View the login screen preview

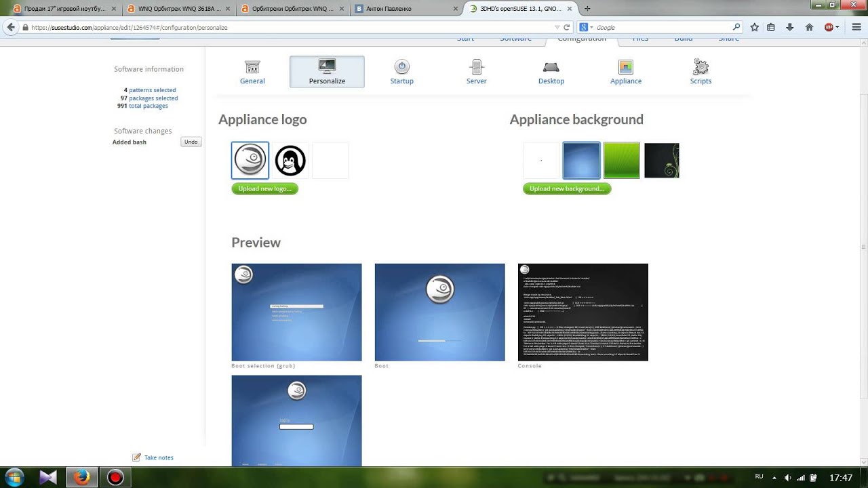(296, 421)
